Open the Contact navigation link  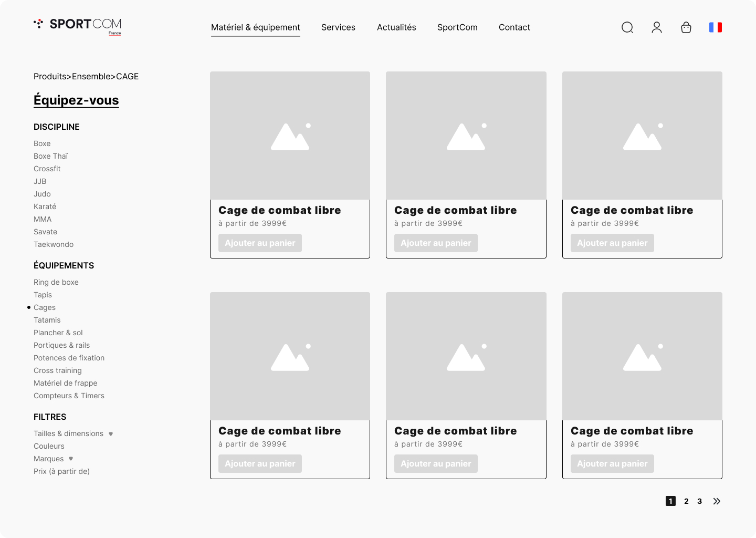tap(514, 27)
